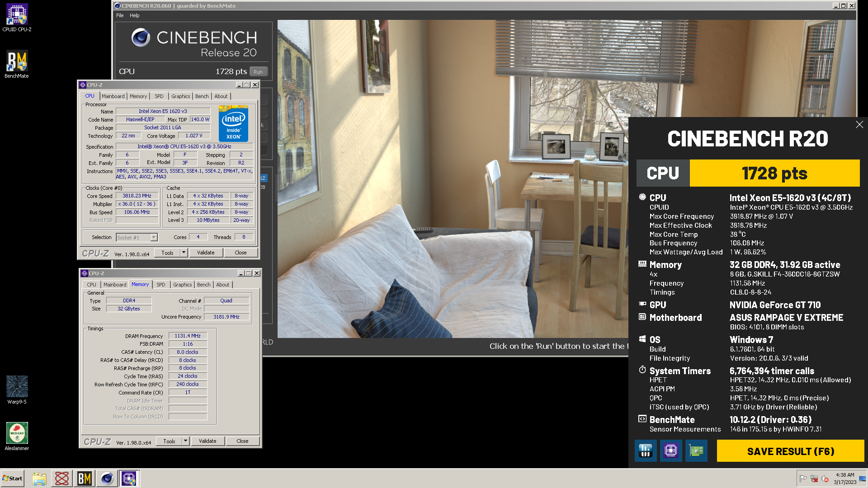868x488 pixels.
Task: Click Tools button in upper CPU-Z
Action: click(167, 253)
